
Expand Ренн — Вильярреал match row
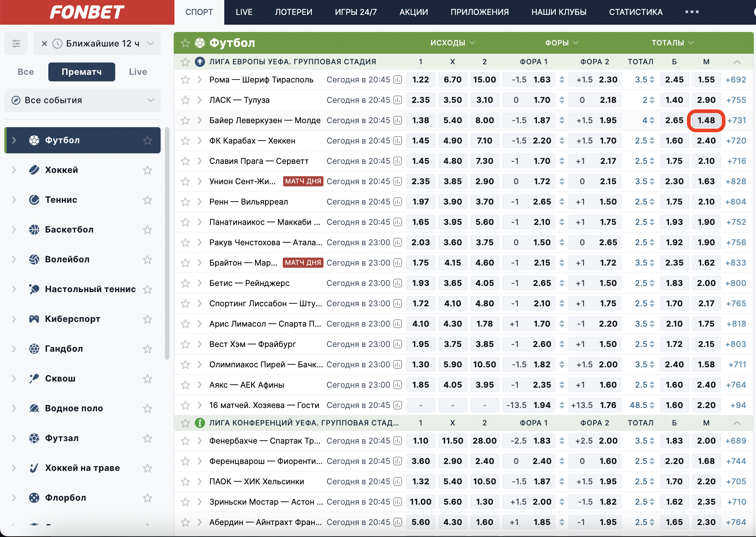click(x=199, y=202)
